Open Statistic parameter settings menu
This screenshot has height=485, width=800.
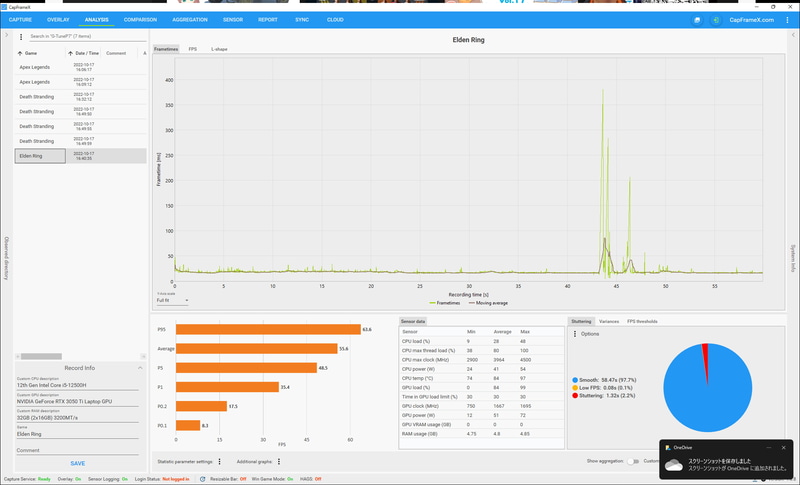click(x=219, y=462)
